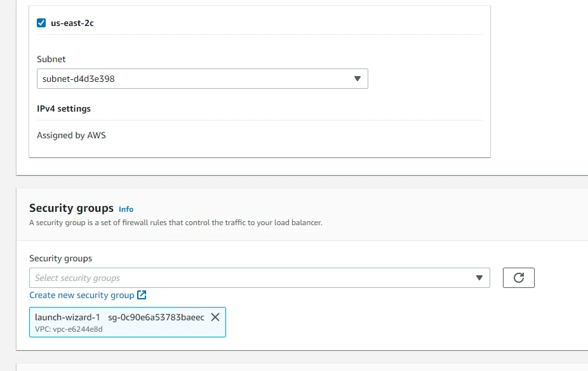Click the IPv4 settings section label
Viewport: 588px width, 371px height.
pyautogui.click(x=65, y=108)
